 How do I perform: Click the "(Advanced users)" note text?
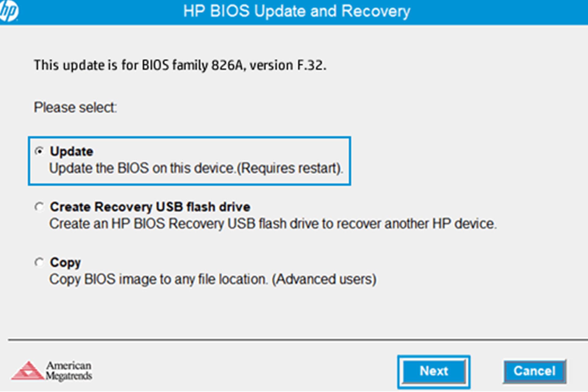[324, 279]
